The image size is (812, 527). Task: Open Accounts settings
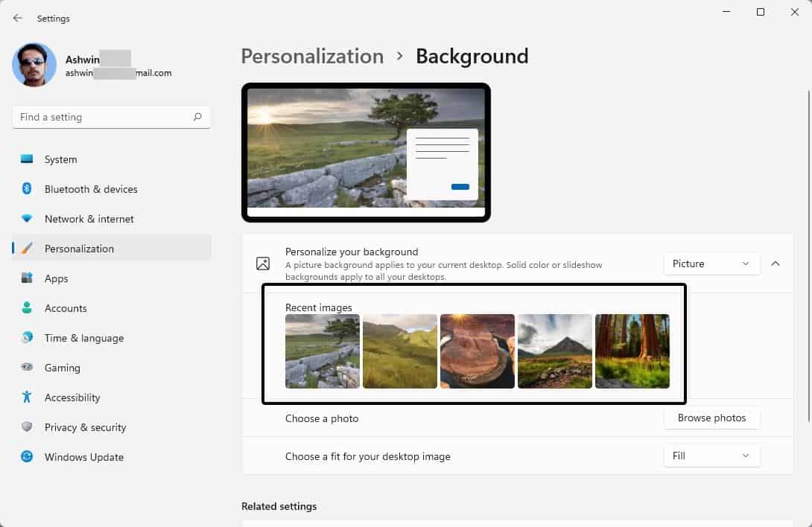tap(66, 307)
